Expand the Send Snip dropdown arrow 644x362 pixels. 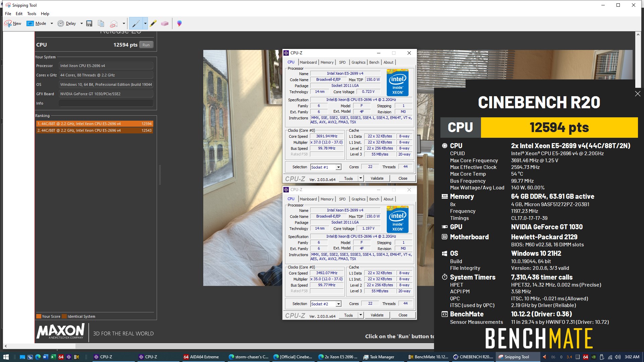point(124,23)
